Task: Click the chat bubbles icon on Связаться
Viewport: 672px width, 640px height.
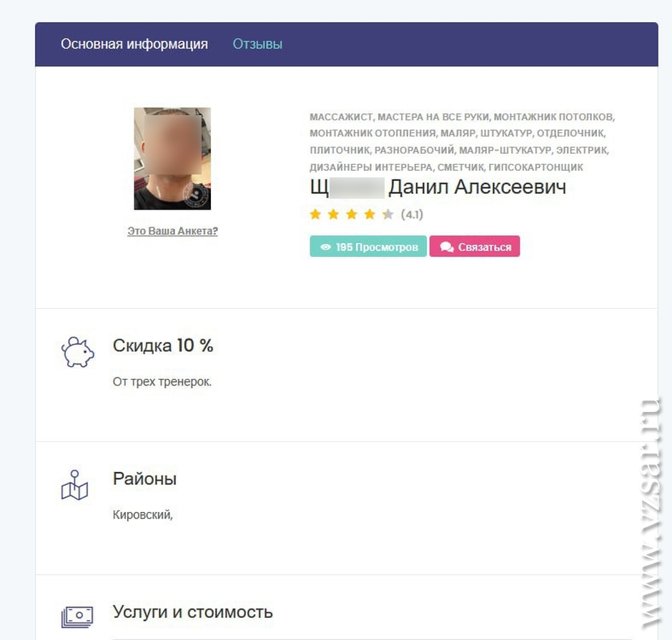Action: click(447, 247)
